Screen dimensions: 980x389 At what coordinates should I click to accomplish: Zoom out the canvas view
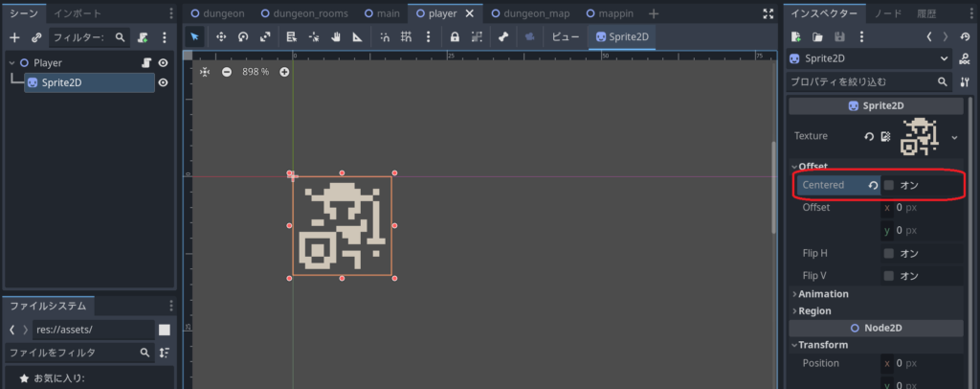227,72
